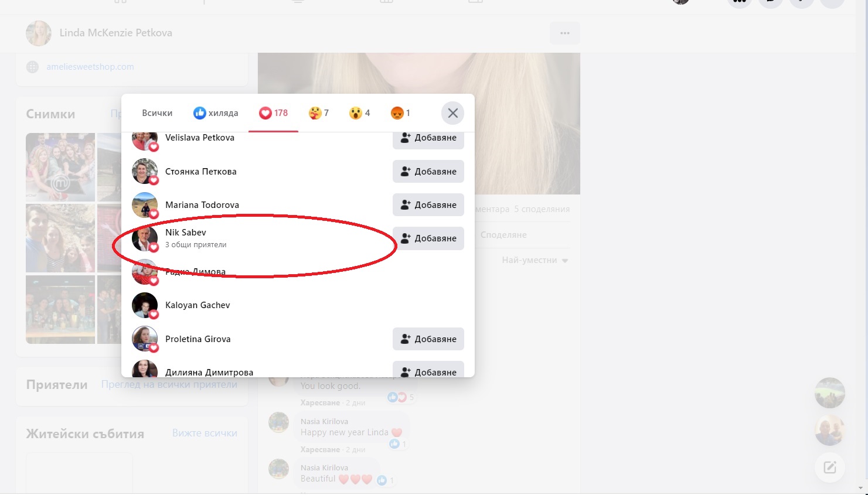This screenshot has width=868, height=495.
Task: Open the ameliesweetshop.com website link
Action: [x=90, y=67]
